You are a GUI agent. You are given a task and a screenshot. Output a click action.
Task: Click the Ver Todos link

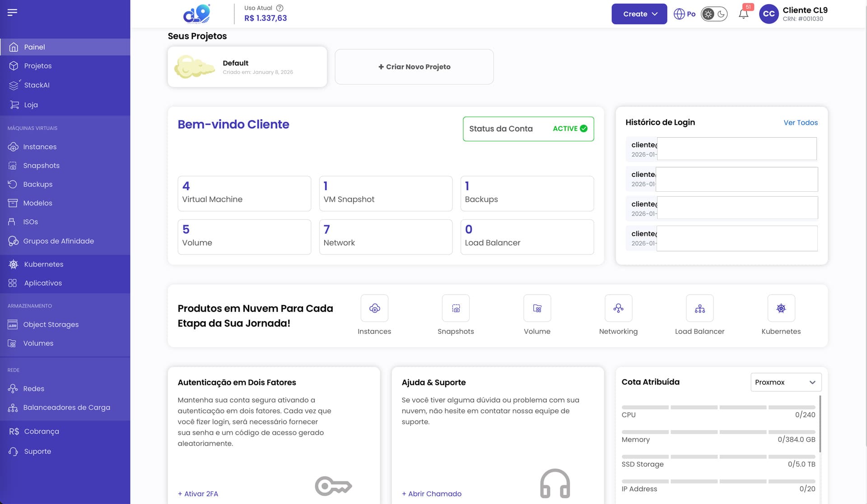point(800,123)
